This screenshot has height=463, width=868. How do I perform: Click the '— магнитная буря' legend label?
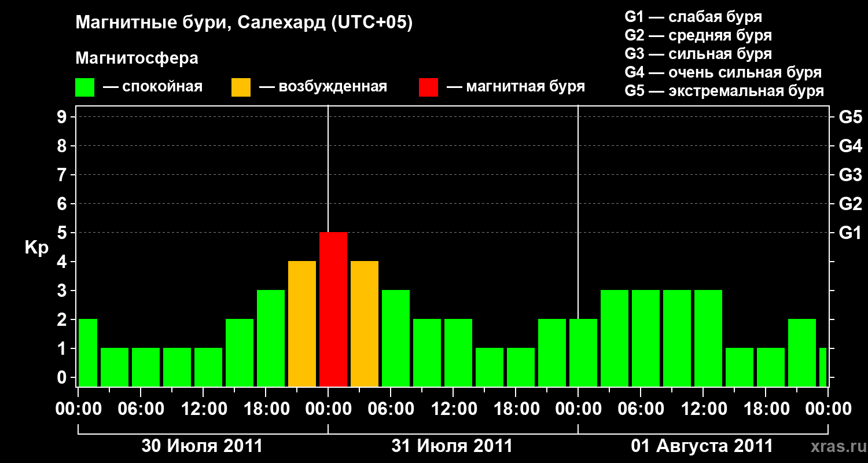[x=516, y=87]
